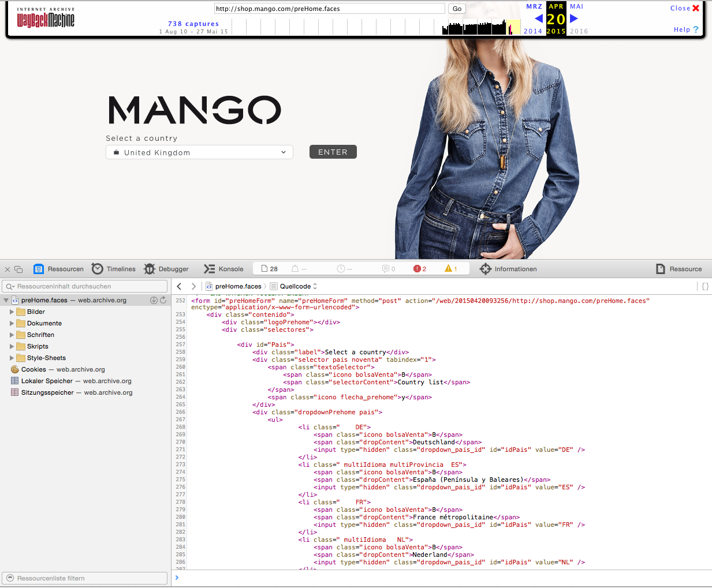Switch to the Timelines tab
712x588 pixels.
tap(114, 269)
